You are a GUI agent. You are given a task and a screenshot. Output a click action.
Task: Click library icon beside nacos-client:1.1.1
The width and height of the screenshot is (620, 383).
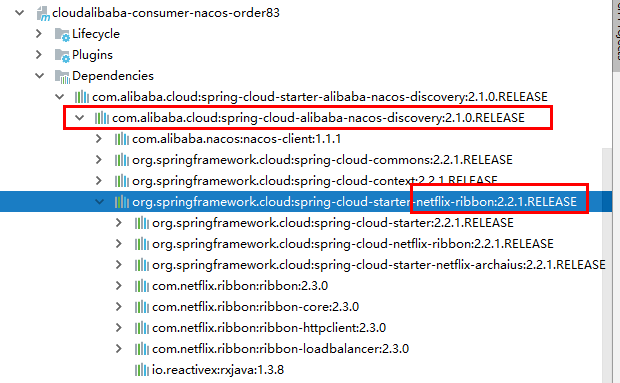tap(122, 139)
